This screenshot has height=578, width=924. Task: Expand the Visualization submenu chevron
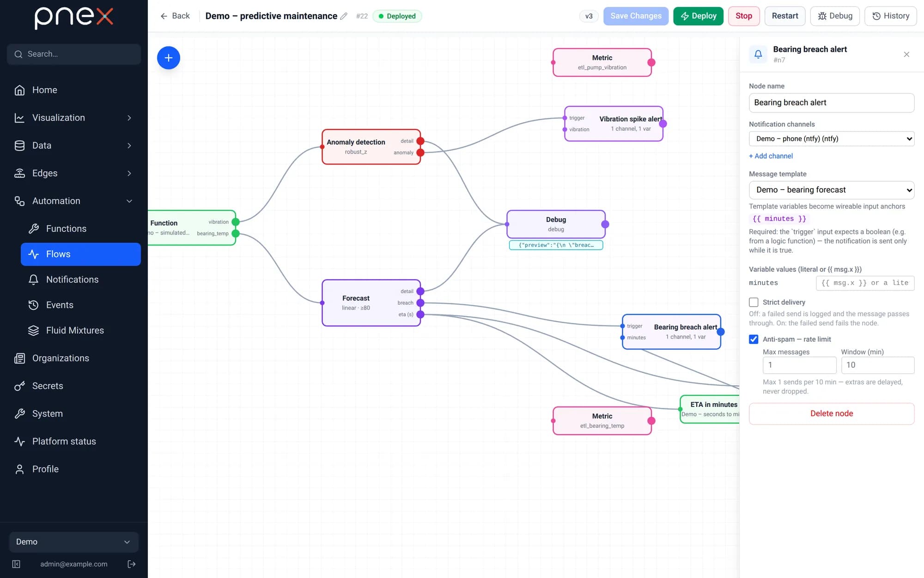(x=129, y=118)
